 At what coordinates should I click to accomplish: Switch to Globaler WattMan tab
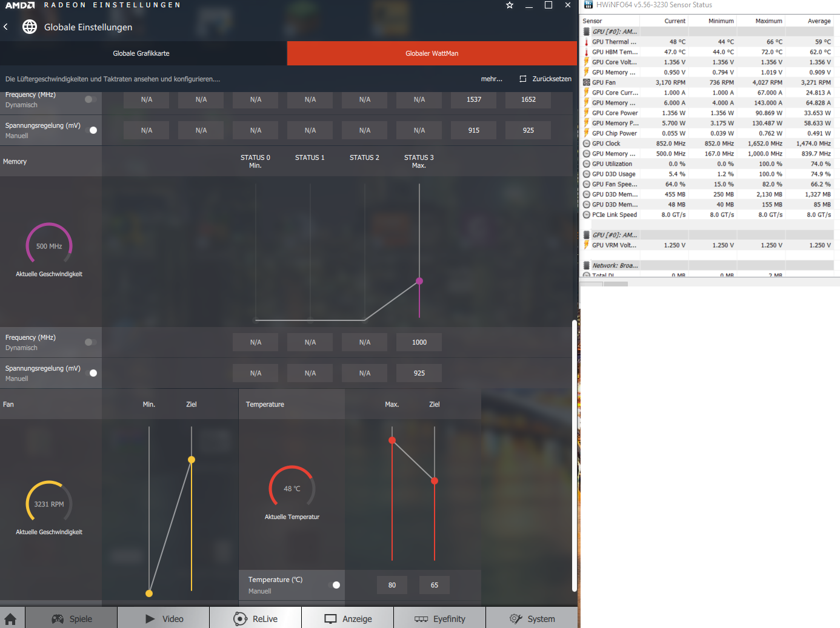point(432,53)
